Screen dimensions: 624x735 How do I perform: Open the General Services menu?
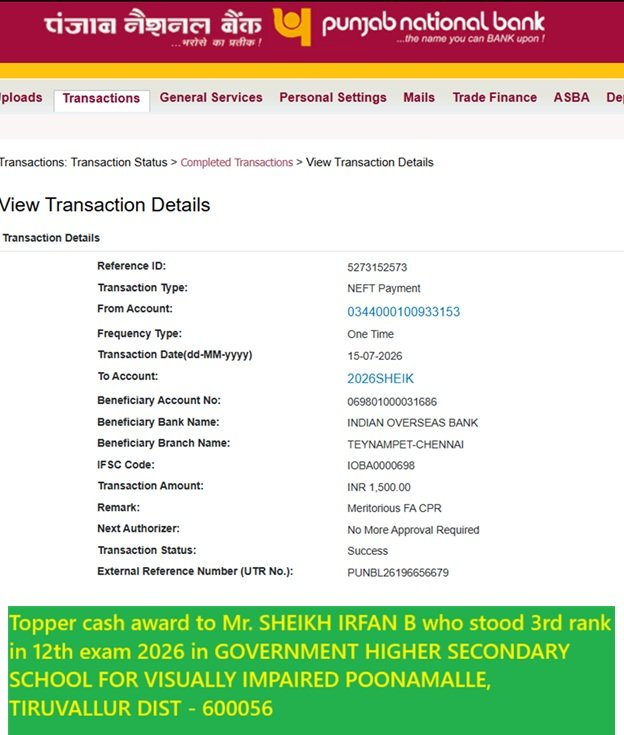211,98
